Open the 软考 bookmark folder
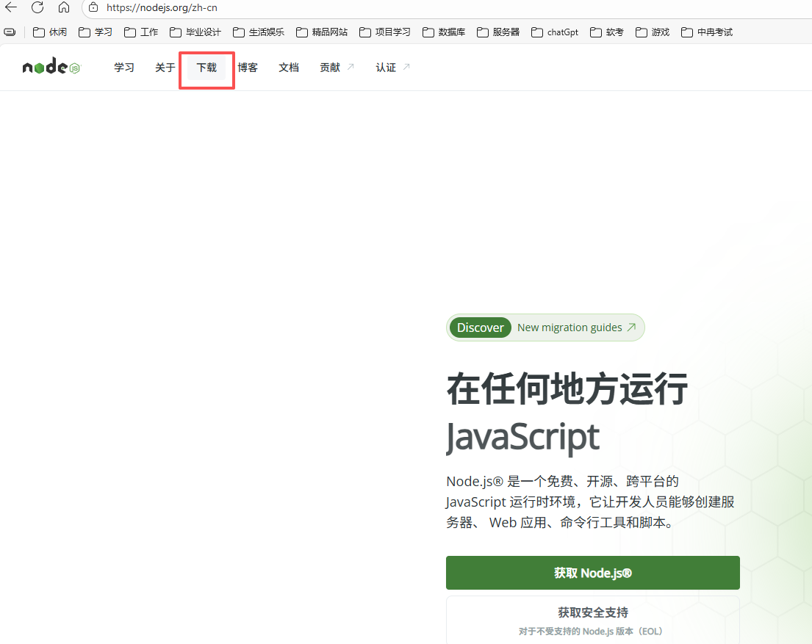The image size is (812, 644). [607, 32]
